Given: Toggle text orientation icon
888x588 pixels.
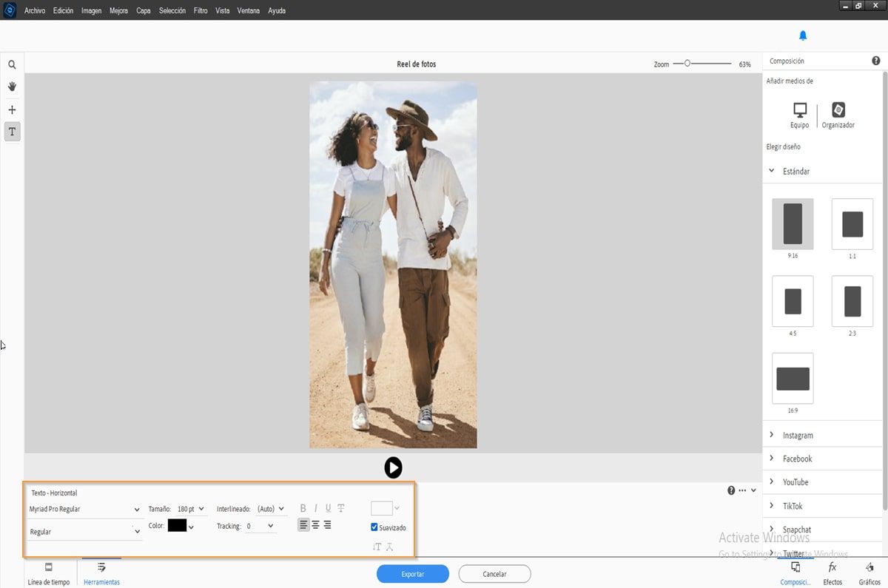Looking at the screenshot, I should point(377,547).
